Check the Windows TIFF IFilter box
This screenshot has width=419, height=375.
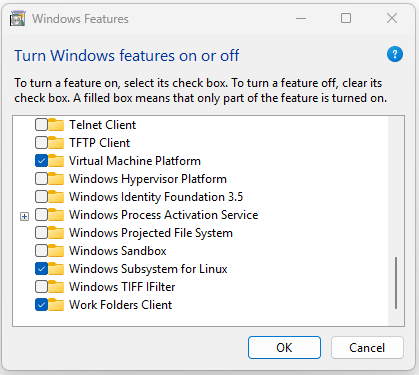coord(41,287)
